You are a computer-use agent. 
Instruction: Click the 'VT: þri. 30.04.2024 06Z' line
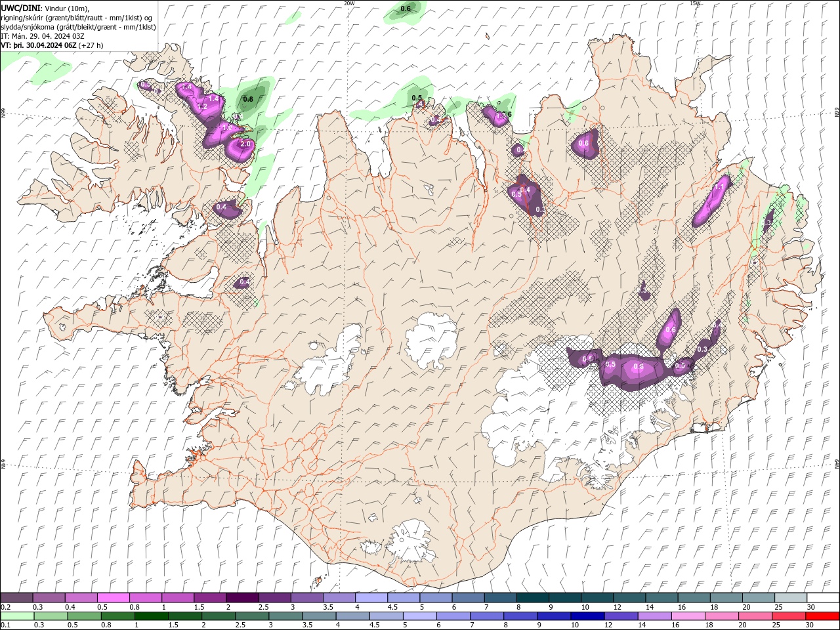click(x=39, y=45)
